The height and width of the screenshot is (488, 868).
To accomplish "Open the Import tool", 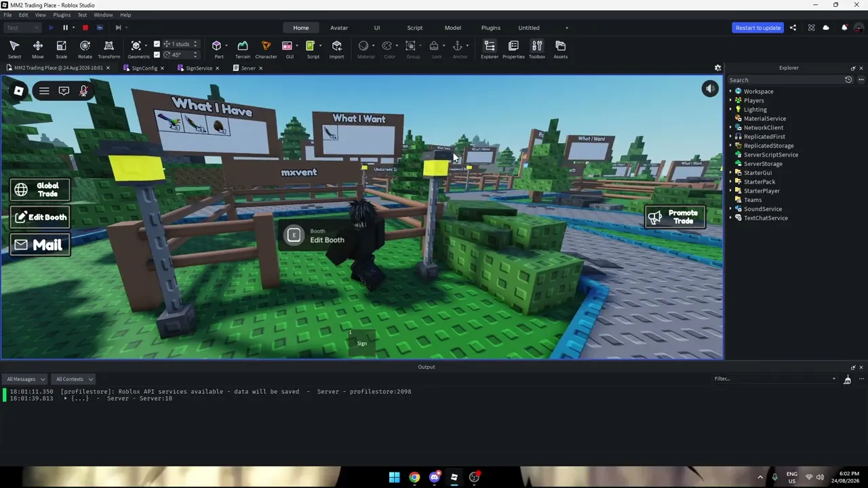I will pyautogui.click(x=336, y=49).
